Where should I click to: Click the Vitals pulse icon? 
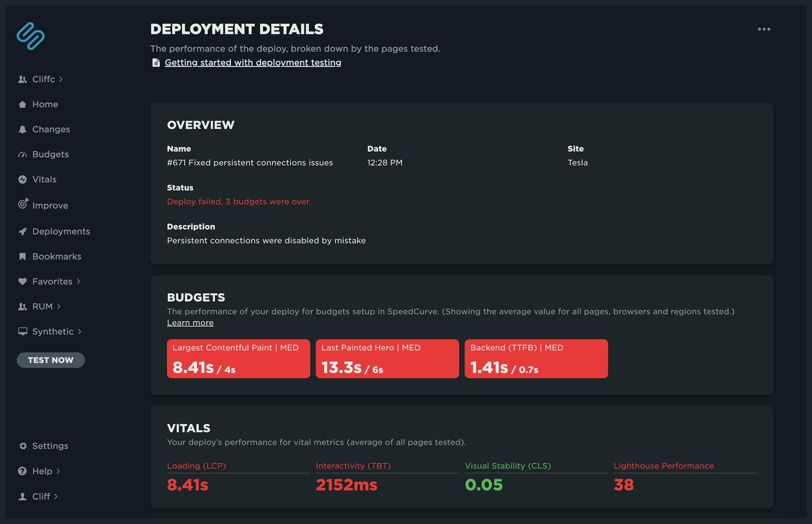click(22, 179)
